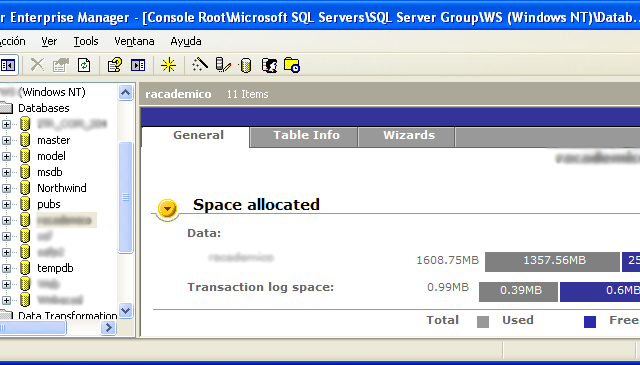Screen dimensions: 640x365
Task: Open the Ayuda menu
Action: [x=186, y=41]
